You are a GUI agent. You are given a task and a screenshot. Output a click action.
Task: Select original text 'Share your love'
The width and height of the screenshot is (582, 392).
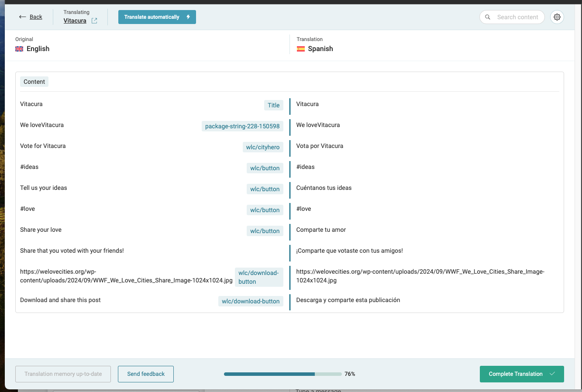coord(41,230)
